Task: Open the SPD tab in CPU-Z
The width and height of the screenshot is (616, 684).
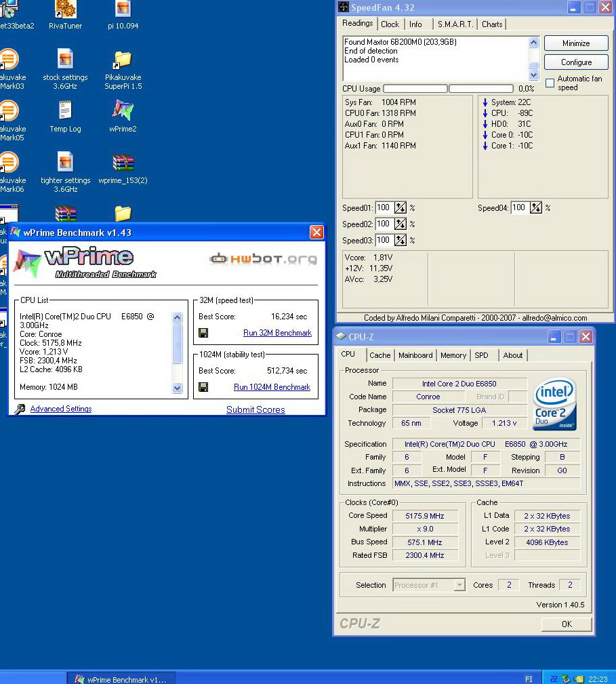Action: coord(481,355)
